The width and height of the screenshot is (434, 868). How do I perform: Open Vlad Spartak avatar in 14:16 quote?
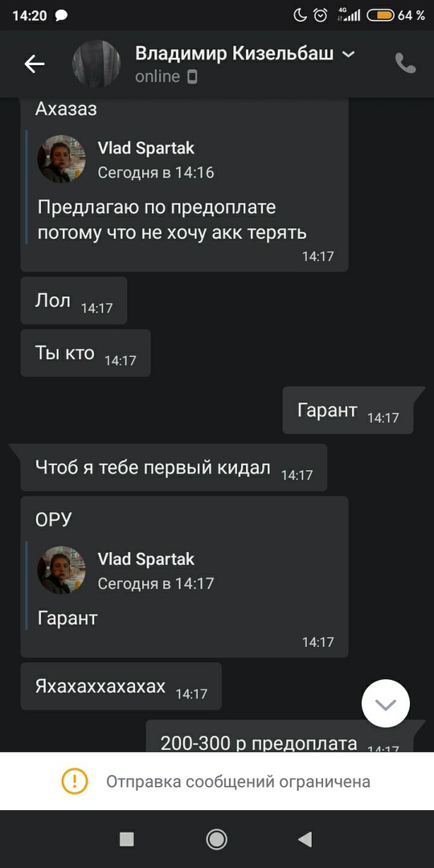pyautogui.click(x=61, y=159)
